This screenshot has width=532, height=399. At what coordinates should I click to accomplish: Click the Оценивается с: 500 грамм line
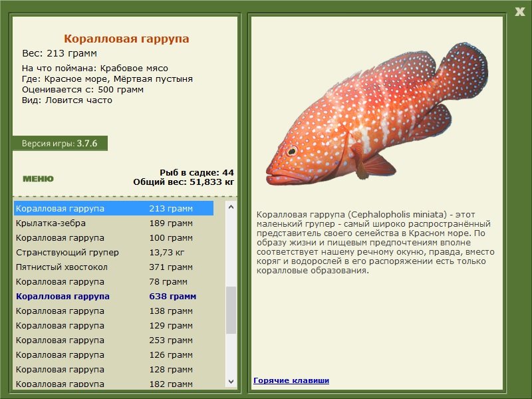click(x=82, y=90)
